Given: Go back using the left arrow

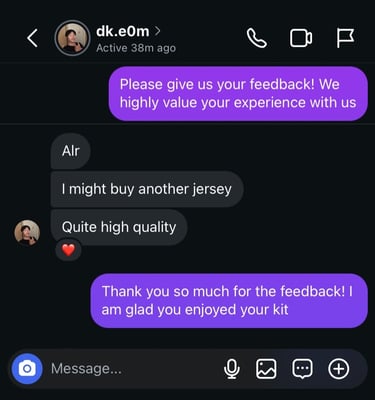Looking at the screenshot, I should tap(32, 38).
